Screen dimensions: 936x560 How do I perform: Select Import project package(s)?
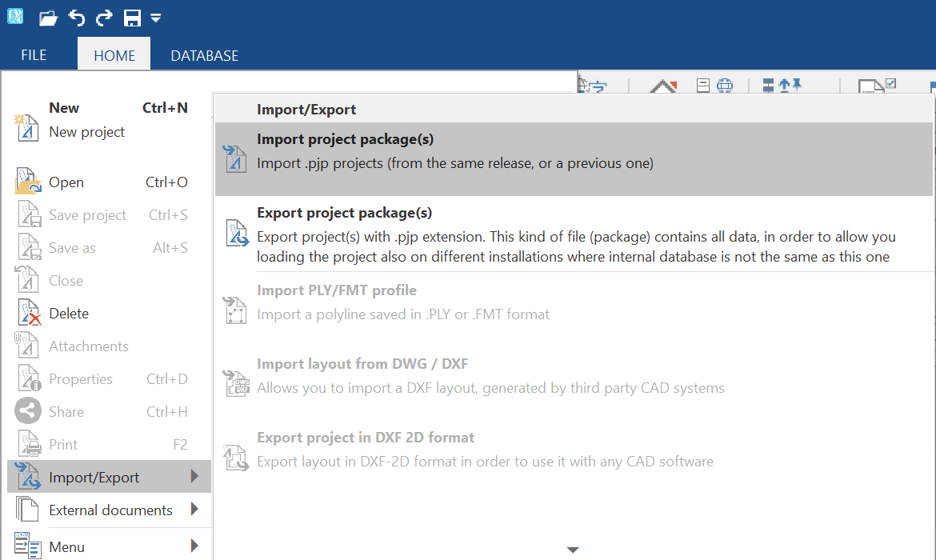[574, 159]
